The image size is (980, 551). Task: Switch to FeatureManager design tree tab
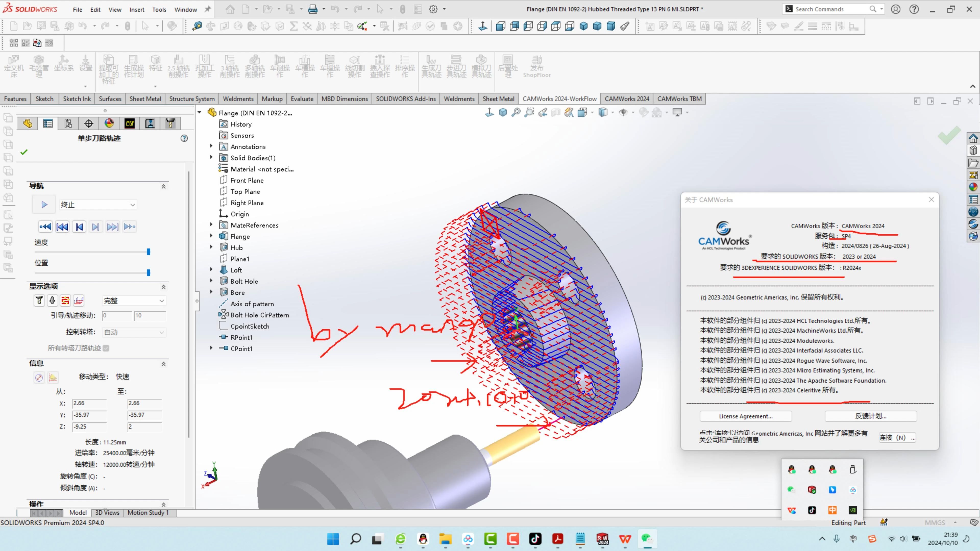pyautogui.click(x=28, y=123)
